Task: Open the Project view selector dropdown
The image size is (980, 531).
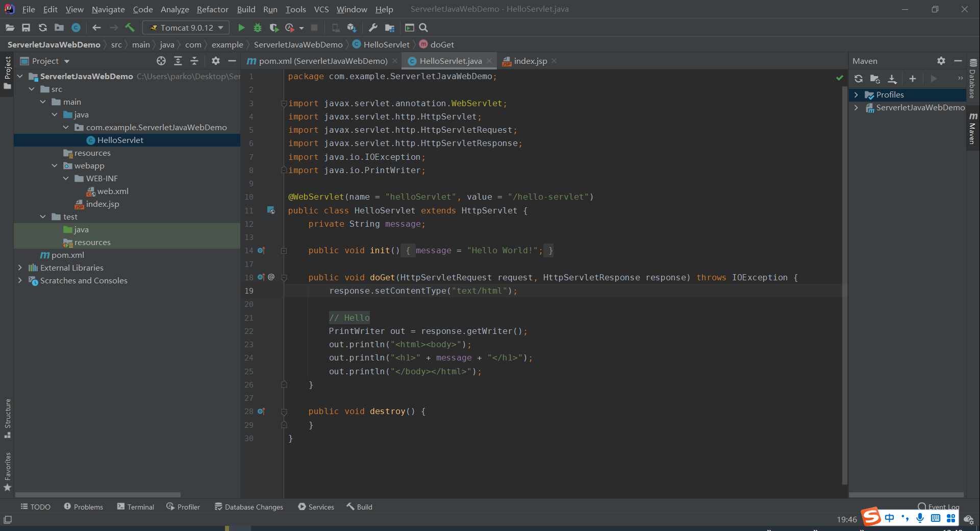Action: pyautogui.click(x=45, y=61)
